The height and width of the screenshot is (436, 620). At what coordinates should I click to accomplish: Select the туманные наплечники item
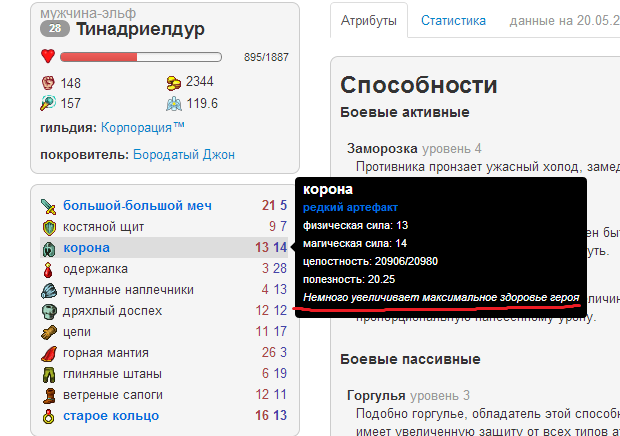coord(129,290)
